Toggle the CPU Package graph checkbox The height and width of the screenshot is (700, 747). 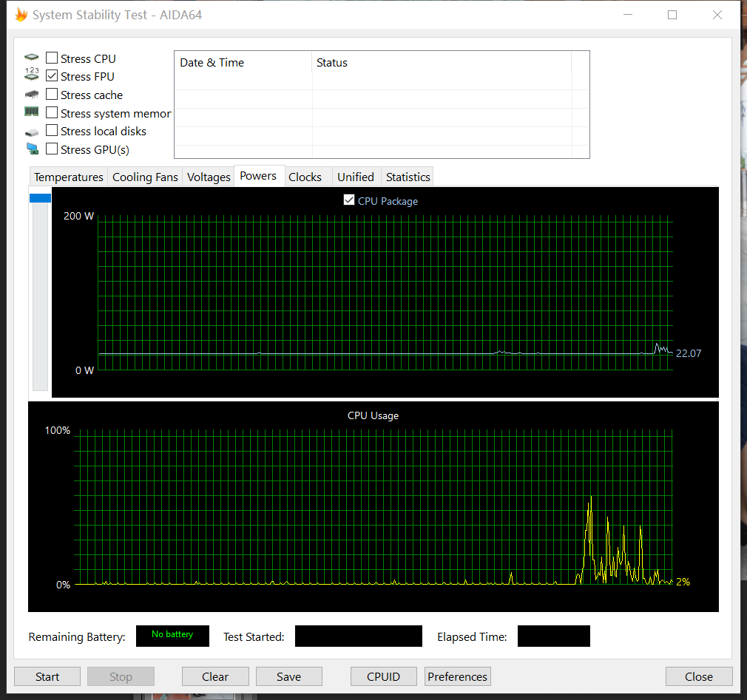pyautogui.click(x=349, y=200)
